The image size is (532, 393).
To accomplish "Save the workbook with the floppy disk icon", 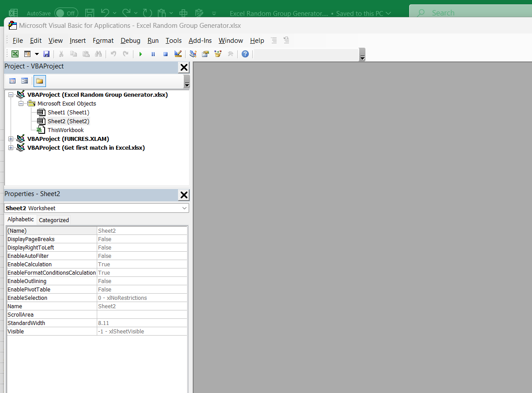I will tap(46, 54).
